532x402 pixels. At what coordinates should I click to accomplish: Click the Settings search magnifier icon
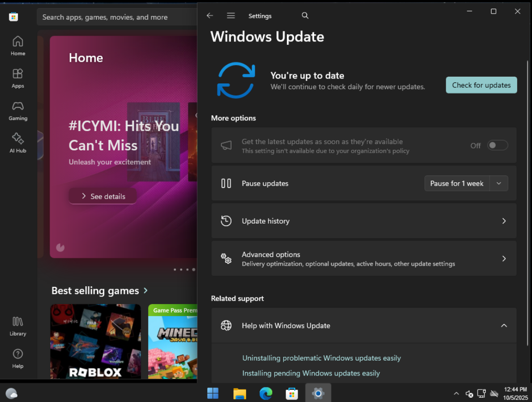(305, 16)
